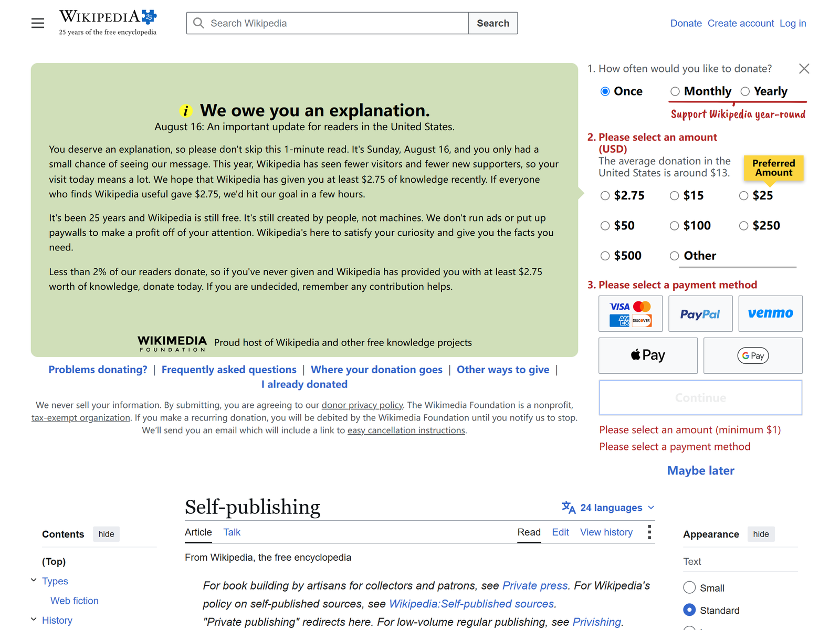Open the donor privacy policy link
Screen dimensions: 840x630
(362, 405)
